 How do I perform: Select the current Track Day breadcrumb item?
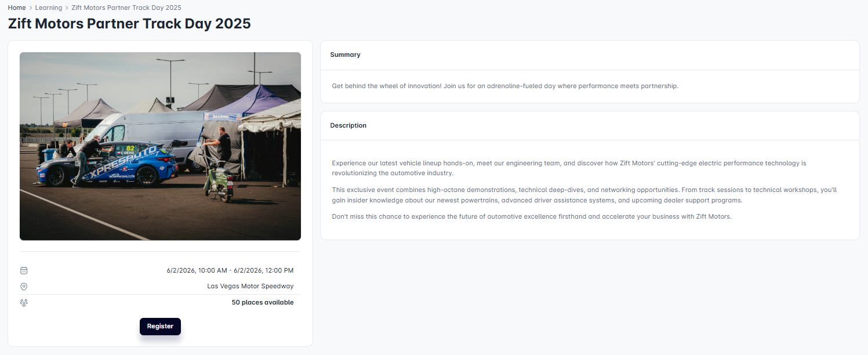point(126,8)
